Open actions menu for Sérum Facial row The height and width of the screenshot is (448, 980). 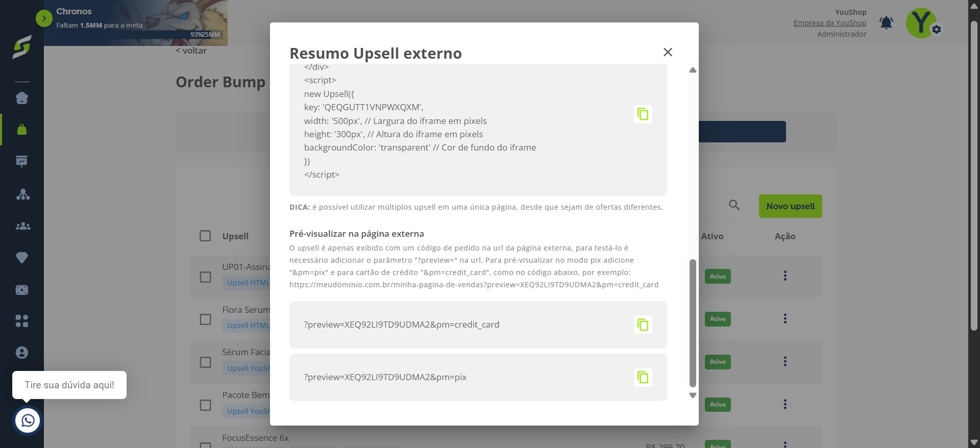(785, 362)
